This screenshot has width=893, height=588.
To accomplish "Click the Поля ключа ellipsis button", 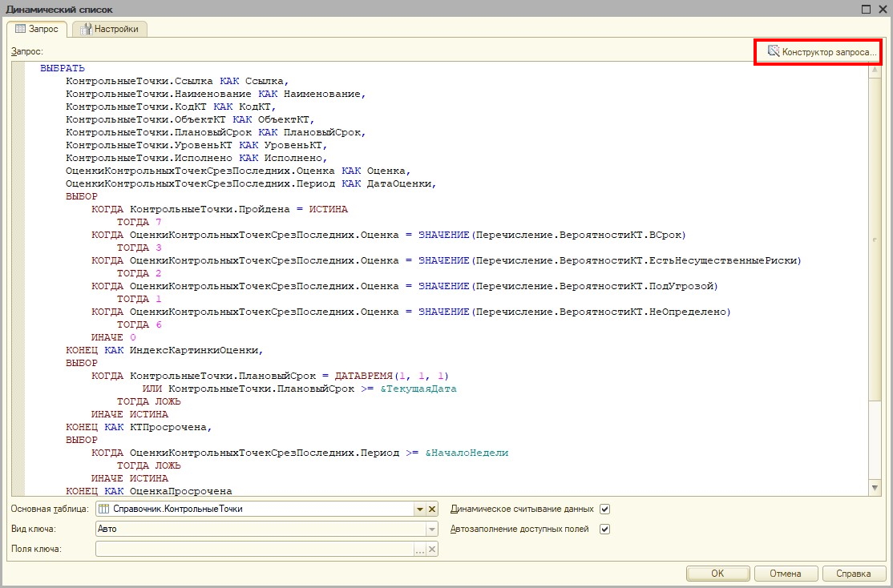I will tap(420, 550).
